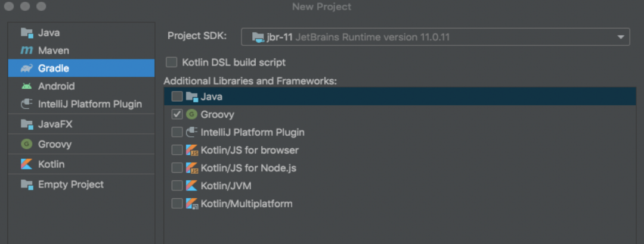644x244 pixels.
Task: Click the Java folder icon in the sidebar
Action: (27, 33)
